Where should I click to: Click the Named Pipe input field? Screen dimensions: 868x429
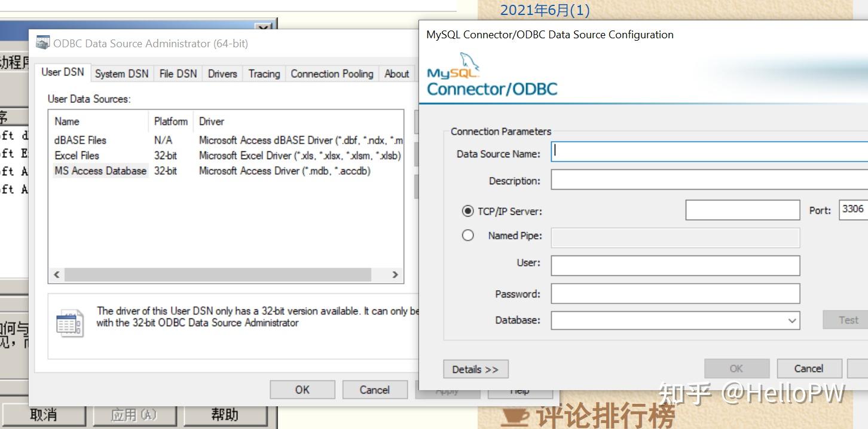[x=675, y=238]
